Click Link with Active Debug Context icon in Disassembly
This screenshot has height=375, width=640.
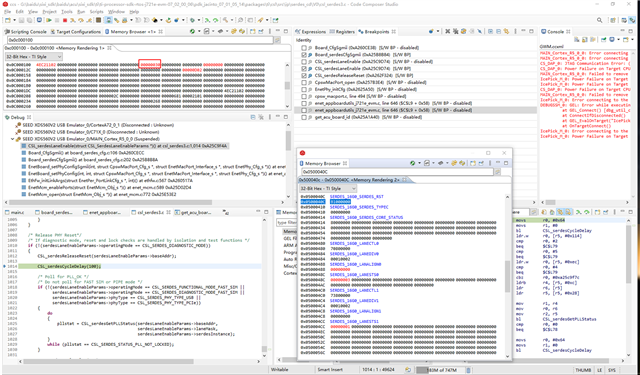tap(560, 212)
